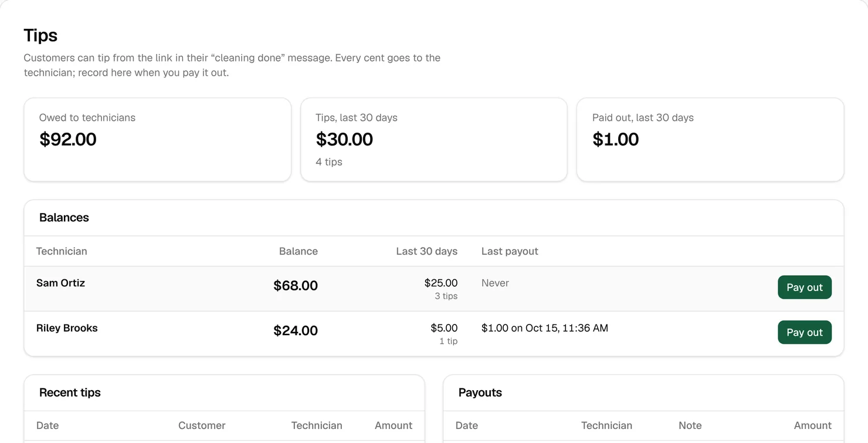Screen dimensions: 868x443
Task: Click Riley Brooks's $24.00 balance
Action: [296, 331]
